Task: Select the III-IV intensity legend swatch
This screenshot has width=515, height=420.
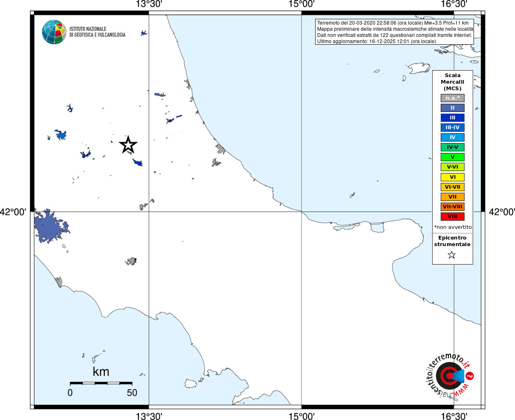Action: pos(453,128)
